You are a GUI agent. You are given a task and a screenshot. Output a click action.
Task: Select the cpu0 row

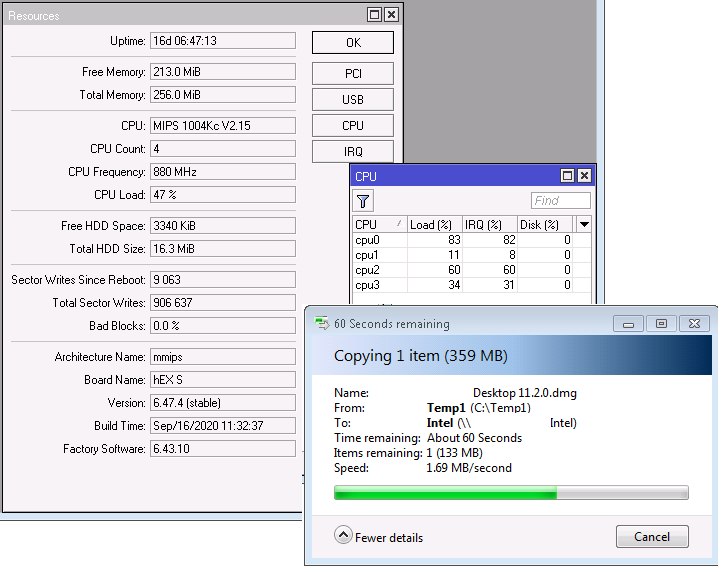(471, 240)
